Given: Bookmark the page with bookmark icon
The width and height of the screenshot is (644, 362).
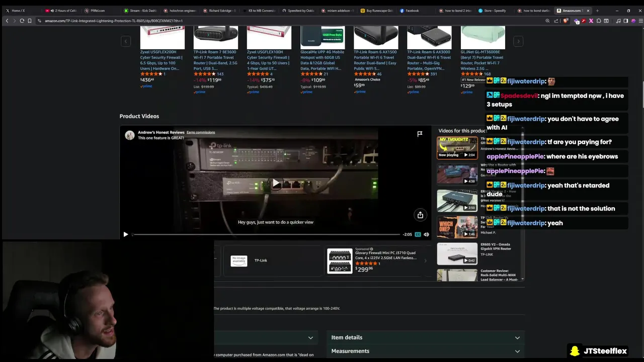Looking at the screenshot, I should point(29,21).
